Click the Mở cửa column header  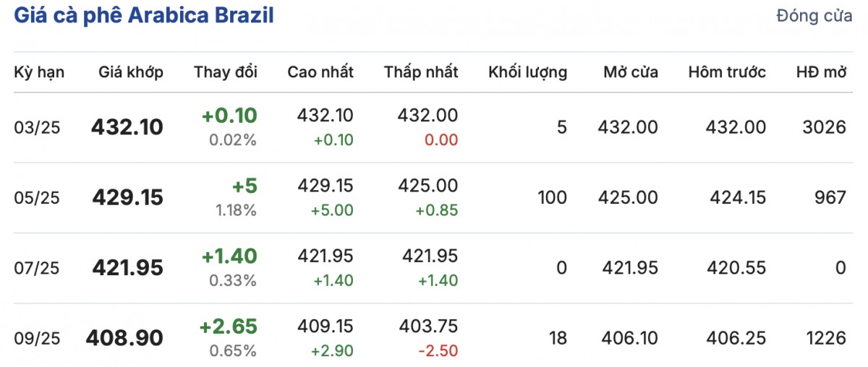tap(631, 72)
